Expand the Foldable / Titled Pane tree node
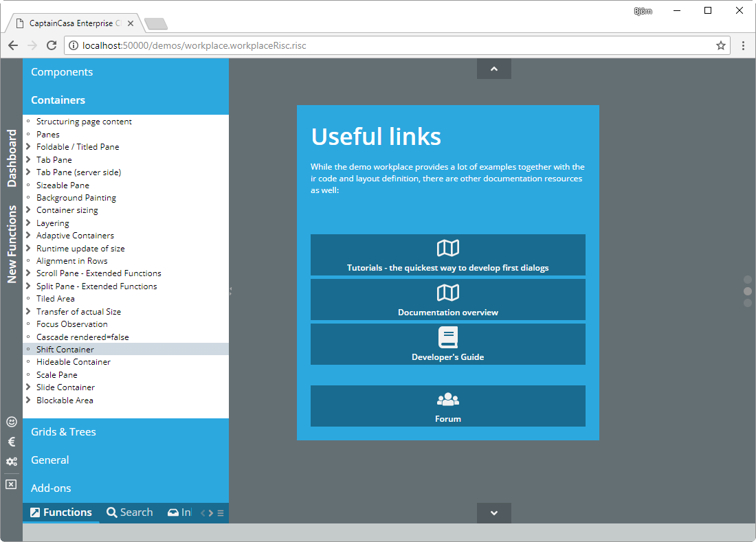Image resolution: width=756 pixels, height=542 pixels. pyautogui.click(x=28, y=147)
